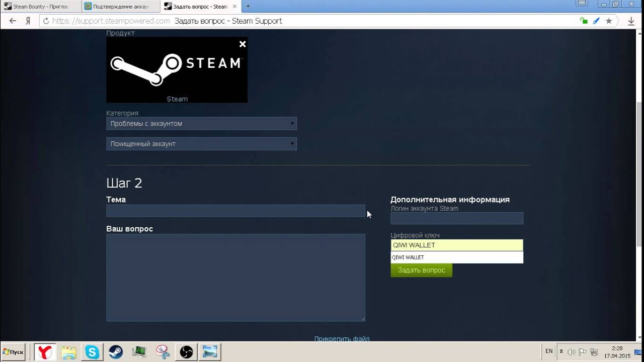644x362 pixels.
Task: Open the Пуск start menu
Action: point(13,352)
